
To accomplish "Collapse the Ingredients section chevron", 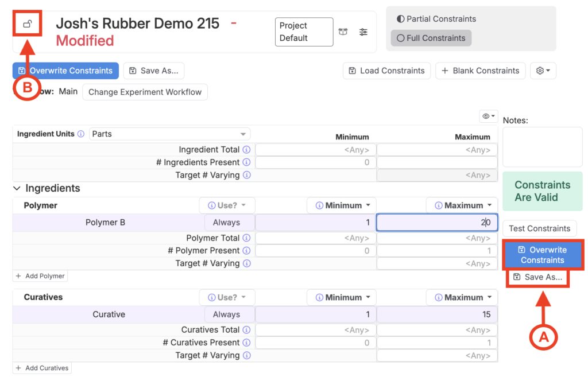I will pyautogui.click(x=17, y=188).
